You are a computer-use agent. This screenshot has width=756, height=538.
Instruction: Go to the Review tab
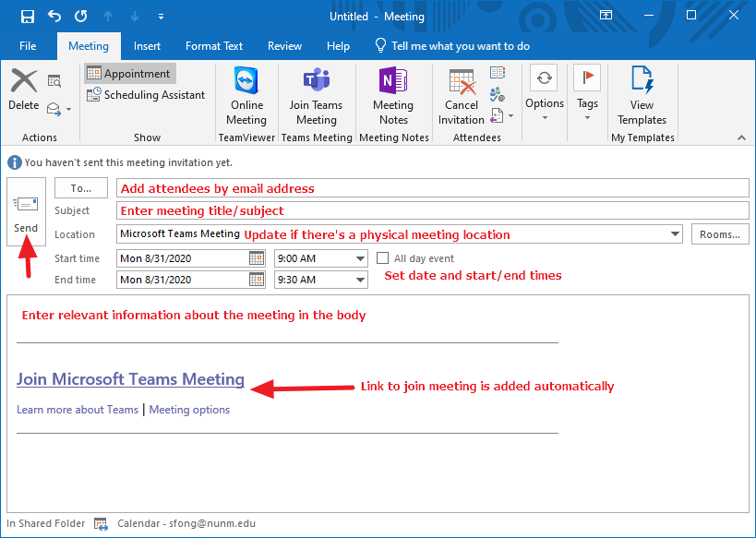284,46
